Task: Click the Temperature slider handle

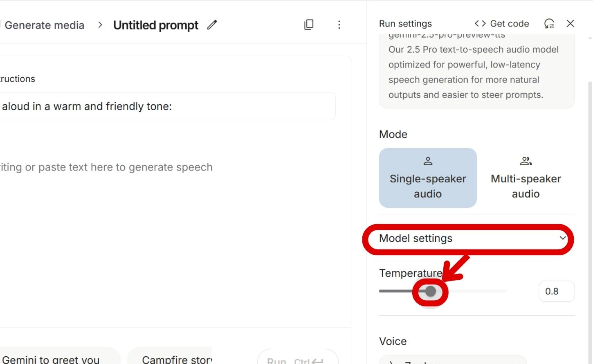Action: point(431,291)
